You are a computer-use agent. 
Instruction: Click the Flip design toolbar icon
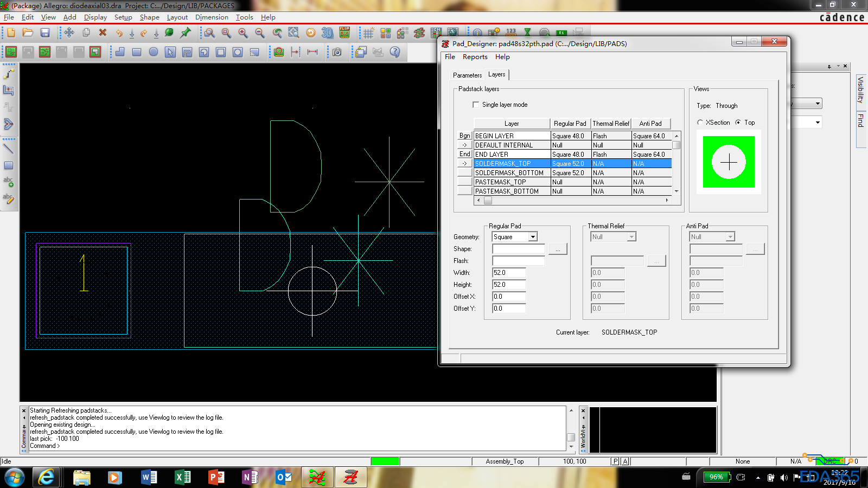coord(344,33)
